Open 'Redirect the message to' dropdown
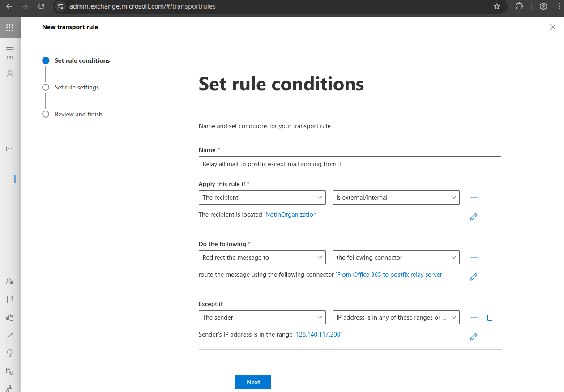The width and height of the screenshot is (564, 392). 262,257
